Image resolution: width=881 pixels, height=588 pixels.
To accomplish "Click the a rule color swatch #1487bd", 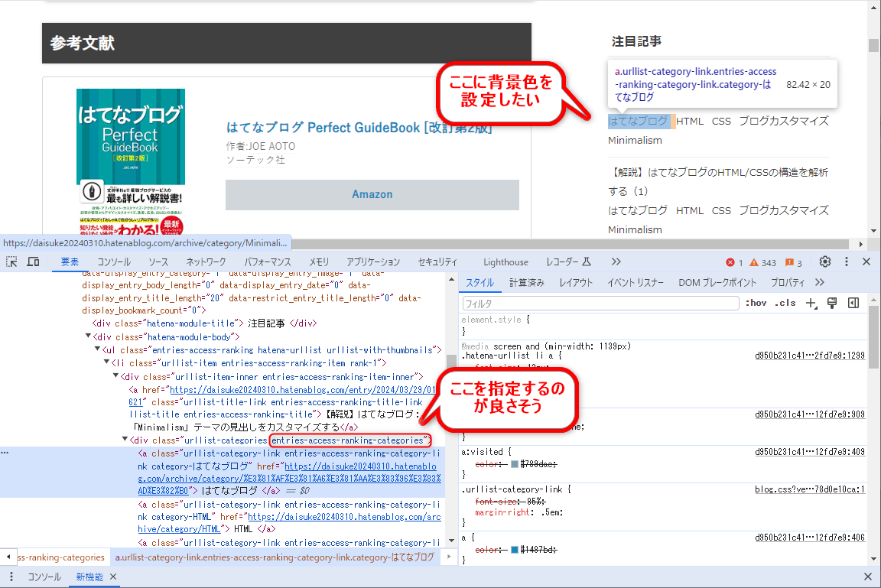I will click(514, 550).
